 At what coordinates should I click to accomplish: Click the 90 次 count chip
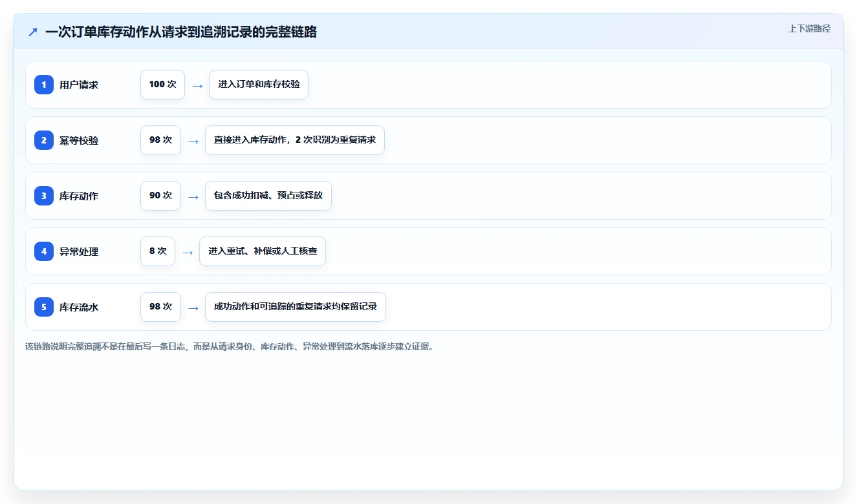click(x=160, y=196)
